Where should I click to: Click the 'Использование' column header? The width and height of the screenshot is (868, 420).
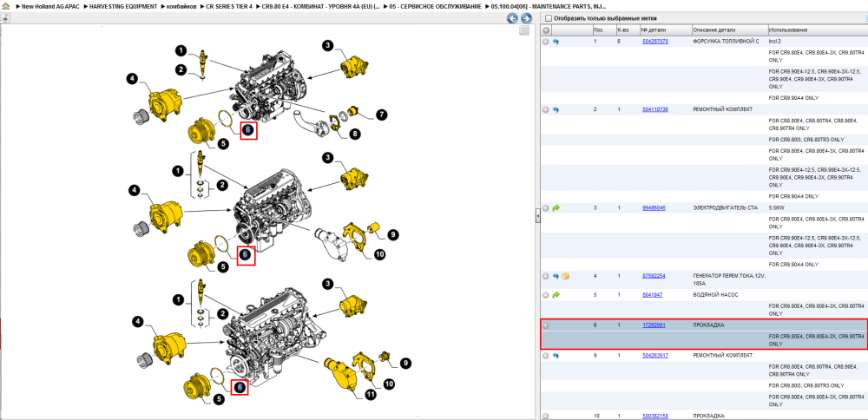click(x=818, y=30)
